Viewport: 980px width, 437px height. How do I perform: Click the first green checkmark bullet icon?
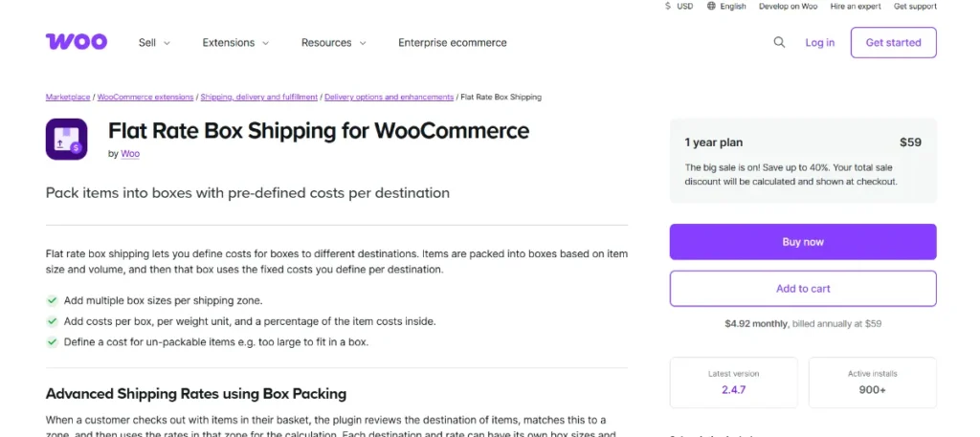[52, 300]
